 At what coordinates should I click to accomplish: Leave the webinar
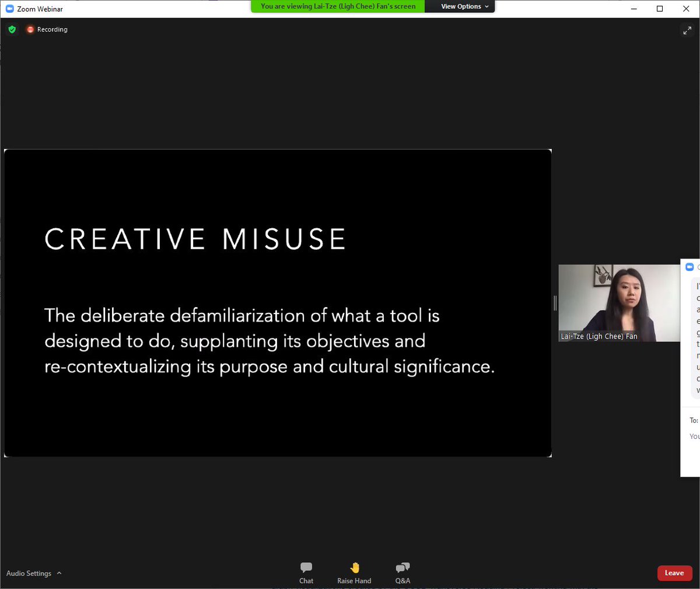coord(674,573)
